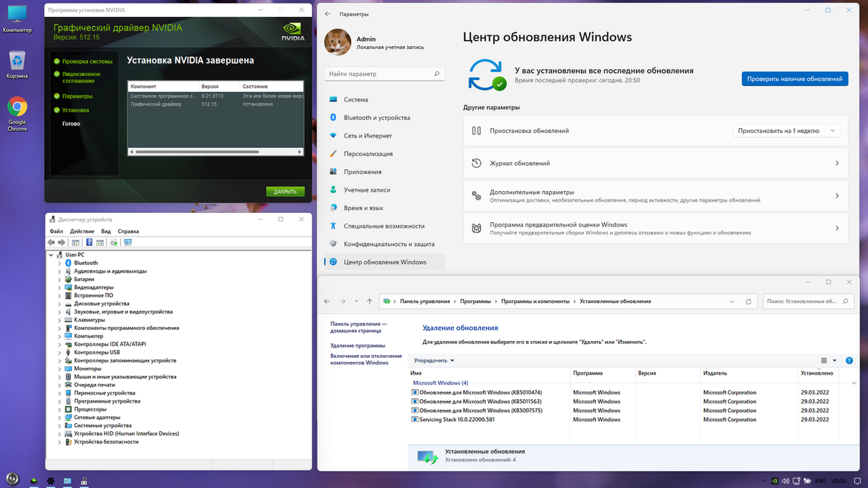Select Мониторы in Device Manager tree
868x488 pixels.
click(x=87, y=369)
